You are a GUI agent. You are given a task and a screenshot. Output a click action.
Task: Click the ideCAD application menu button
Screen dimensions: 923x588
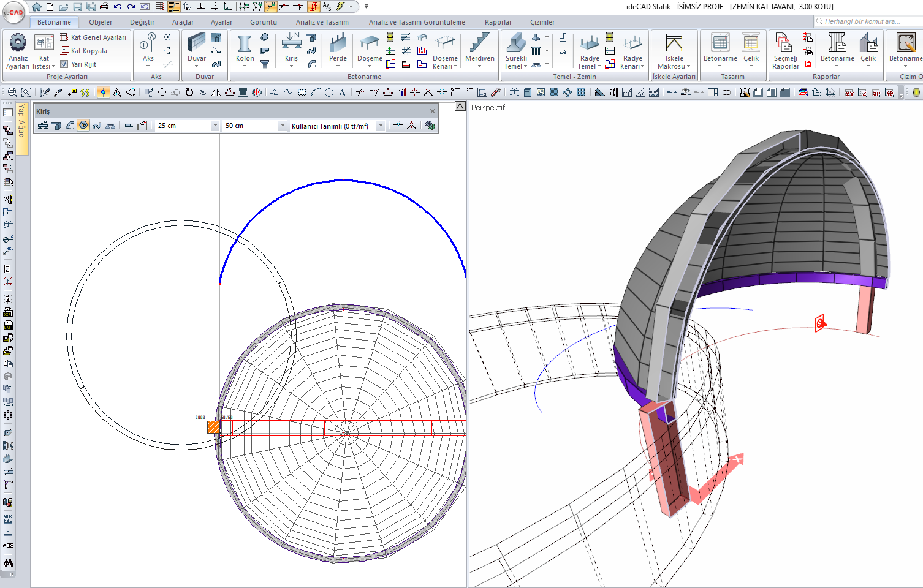click(13, 12)
